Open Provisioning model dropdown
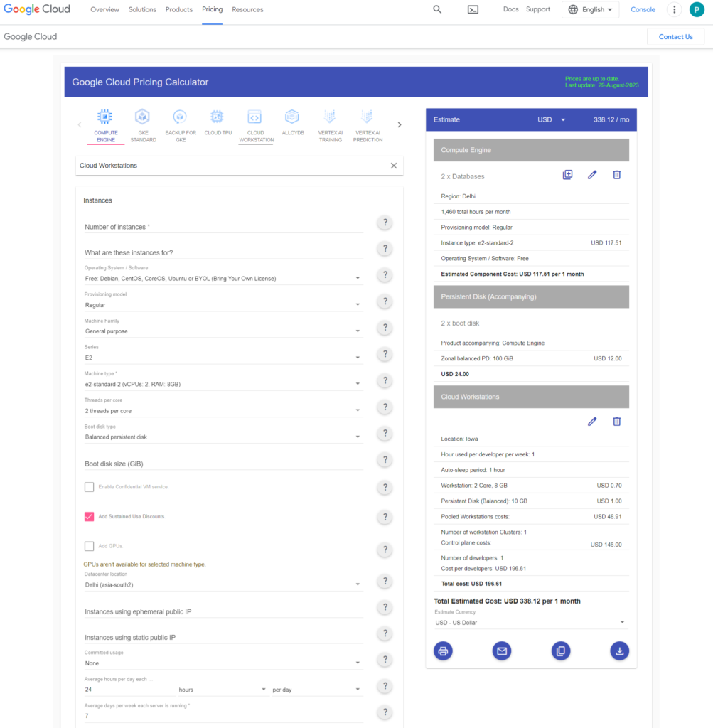713x728 pixels. point(223,305)
